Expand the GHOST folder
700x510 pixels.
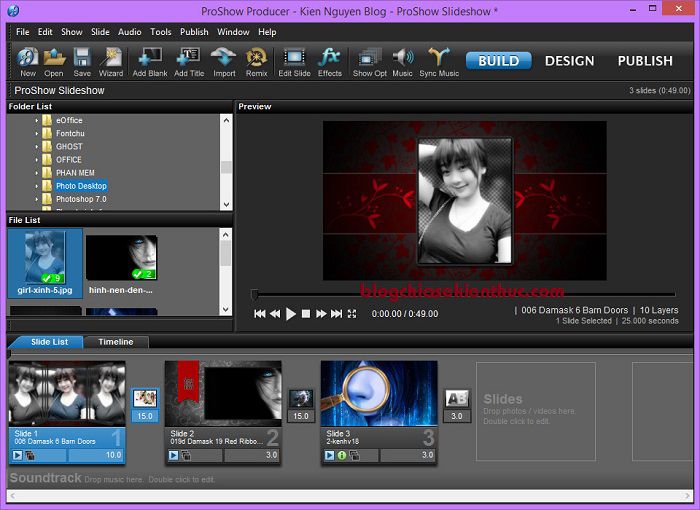click(37, 146)
